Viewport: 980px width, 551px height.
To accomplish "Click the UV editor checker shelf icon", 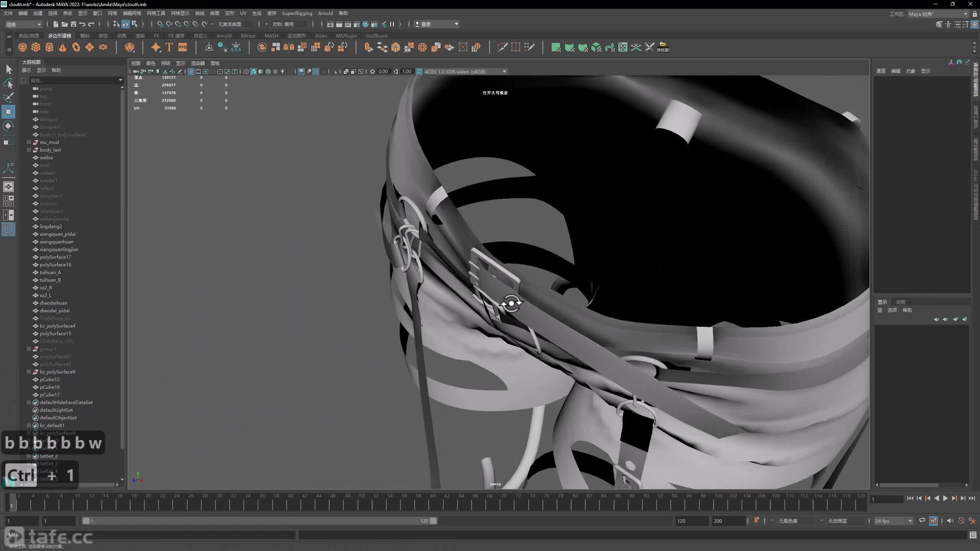I will tap(623, 47).
